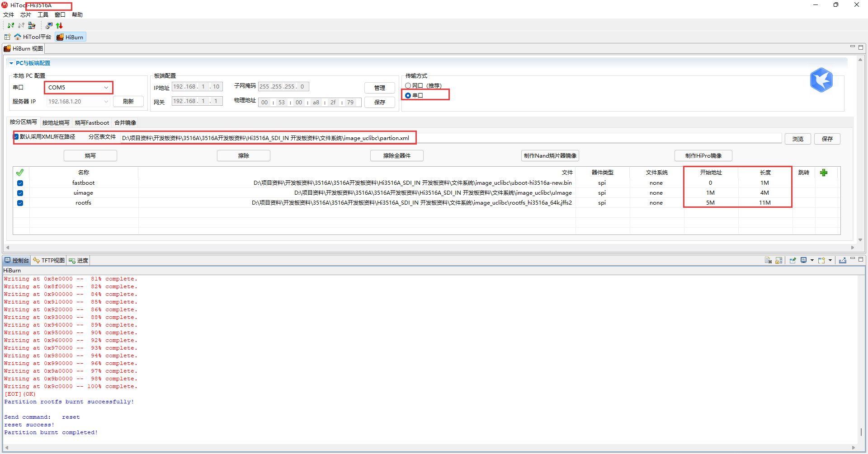Viewport: 868px width, 454px height.
Task: Click the 保存 button in board config
Action: point(380,103)
